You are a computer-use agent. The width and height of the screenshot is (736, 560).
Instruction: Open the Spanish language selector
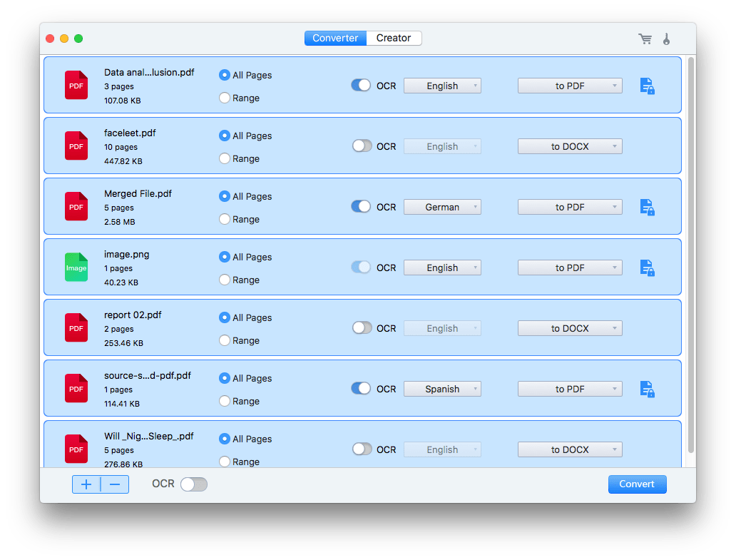click(442, 388)
